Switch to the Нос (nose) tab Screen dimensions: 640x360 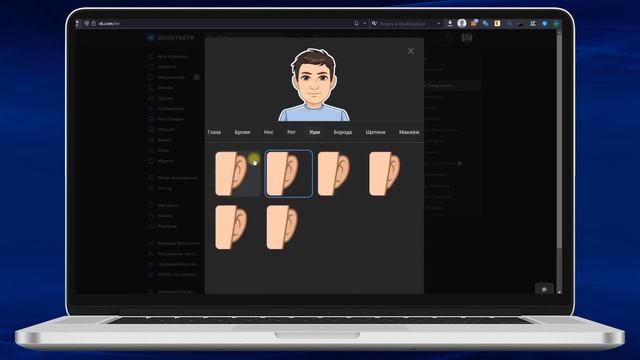268,132
